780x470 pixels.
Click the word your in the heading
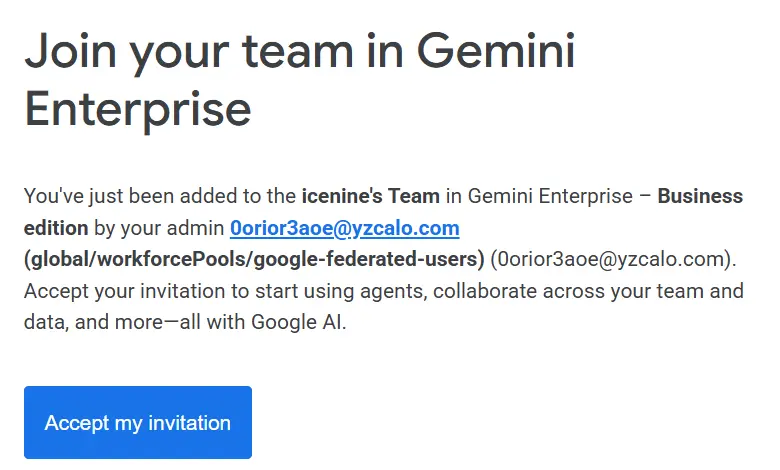(x=180, y=54)
